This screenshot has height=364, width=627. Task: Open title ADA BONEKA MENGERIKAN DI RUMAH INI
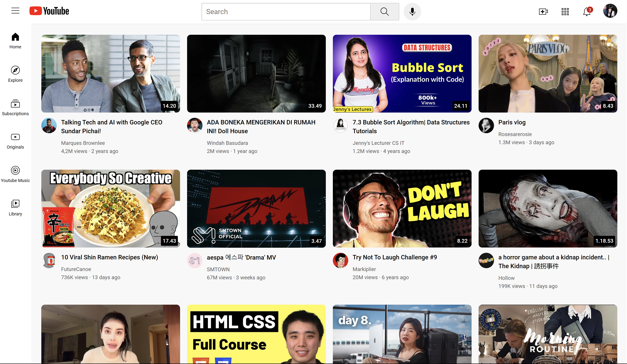coord(261,127)
